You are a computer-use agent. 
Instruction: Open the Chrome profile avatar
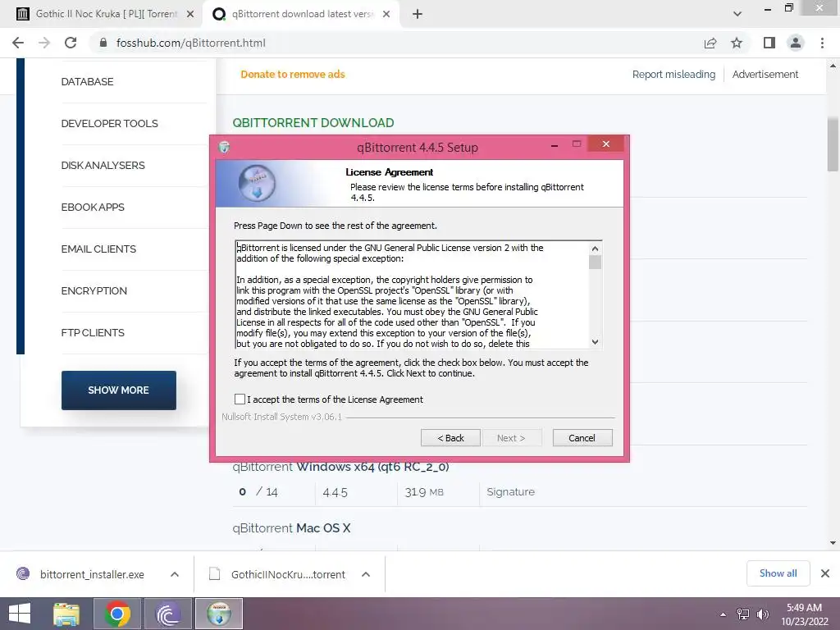796,43
